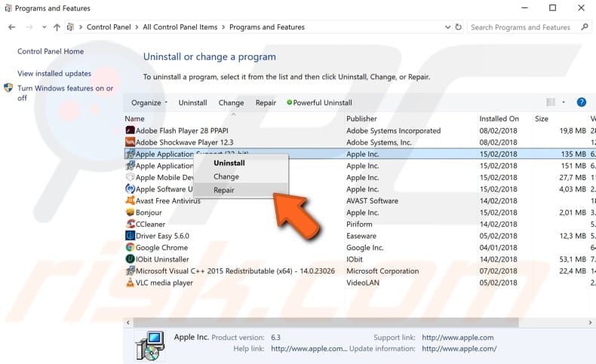Image resolution: width=596 pixels, height=364 pixels.
Task: Click the 53,1 MB size cell
Action: pyautogui.click(x=573, y=259)
